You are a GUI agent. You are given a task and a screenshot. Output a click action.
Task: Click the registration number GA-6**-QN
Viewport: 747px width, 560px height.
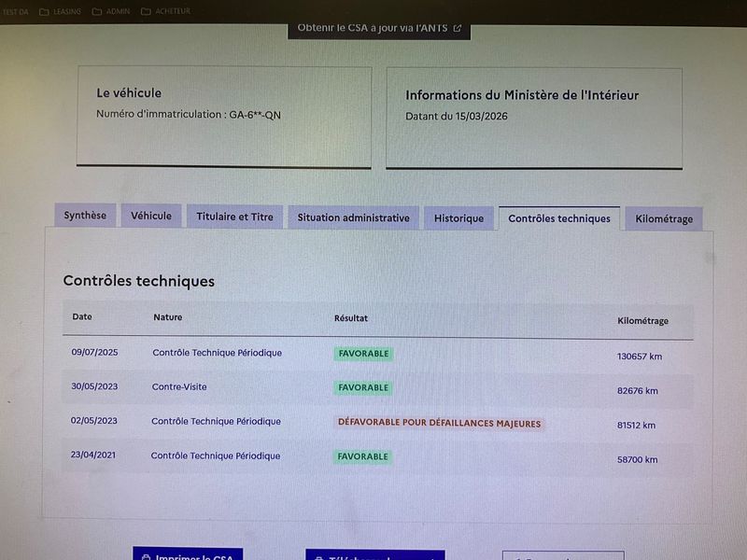[x=255, y=115]
